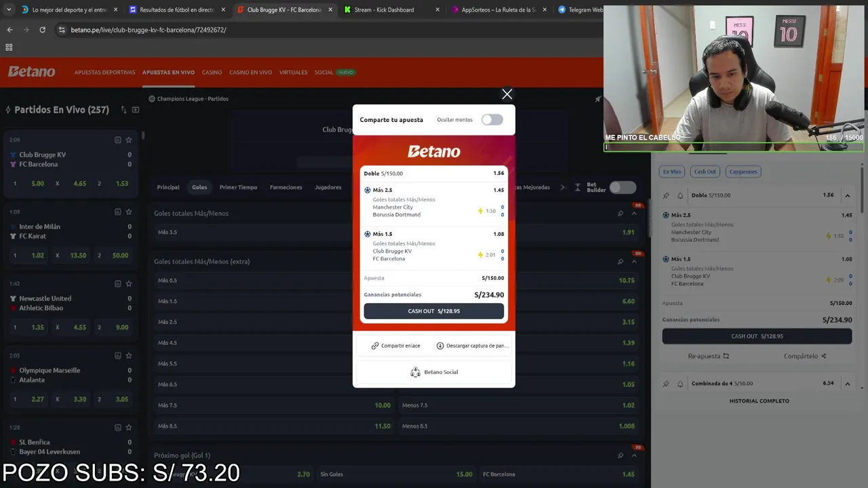
Task: Favorite the SL Benfica match star
Action: click(129, 427)
